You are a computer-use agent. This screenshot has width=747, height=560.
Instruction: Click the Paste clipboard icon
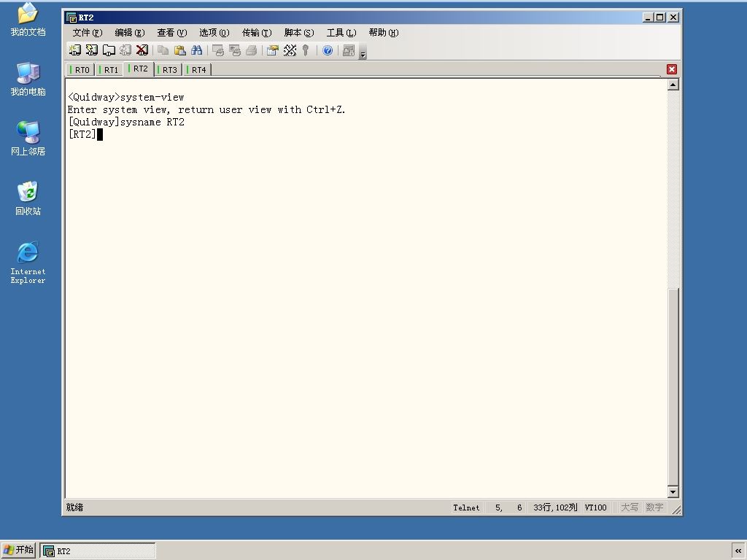click(x=179, y=50)
